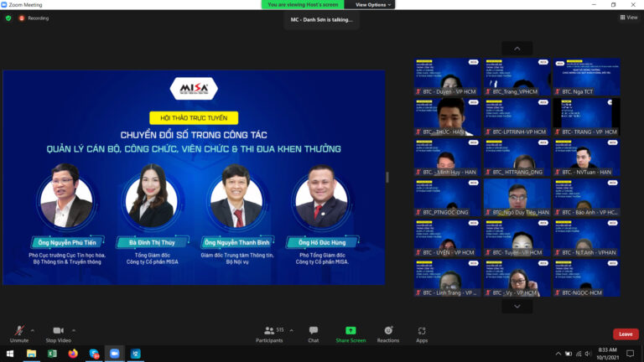Viewport: 644px width, 362px height.
Task: Click the green Share Screen icon
Action: (x=351, y=330)
